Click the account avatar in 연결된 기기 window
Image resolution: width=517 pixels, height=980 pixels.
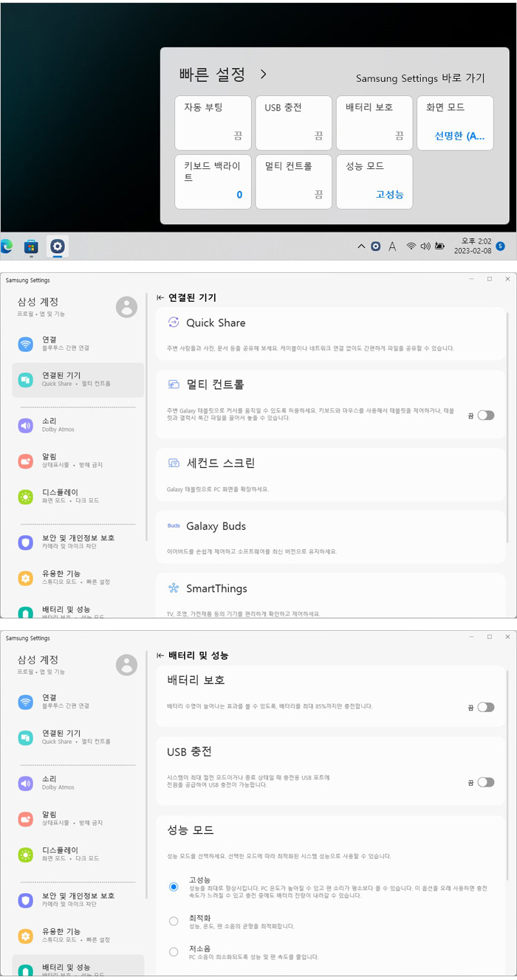pos(126,307)
